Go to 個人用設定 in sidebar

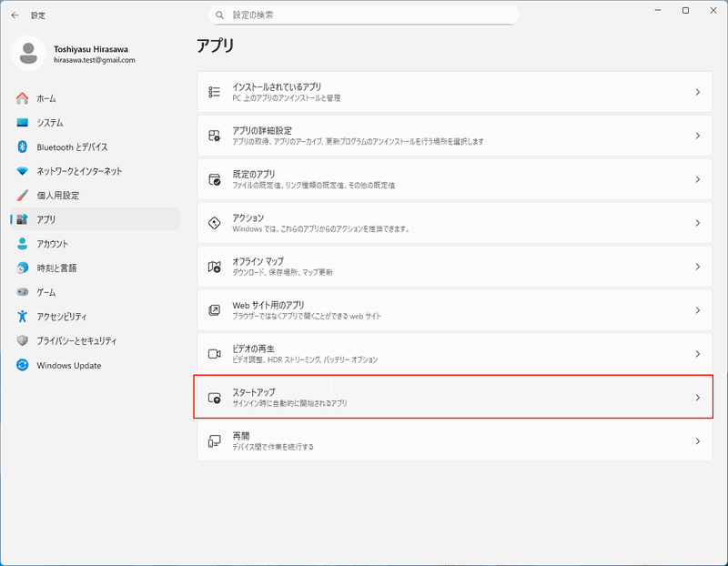click(57, 196)
